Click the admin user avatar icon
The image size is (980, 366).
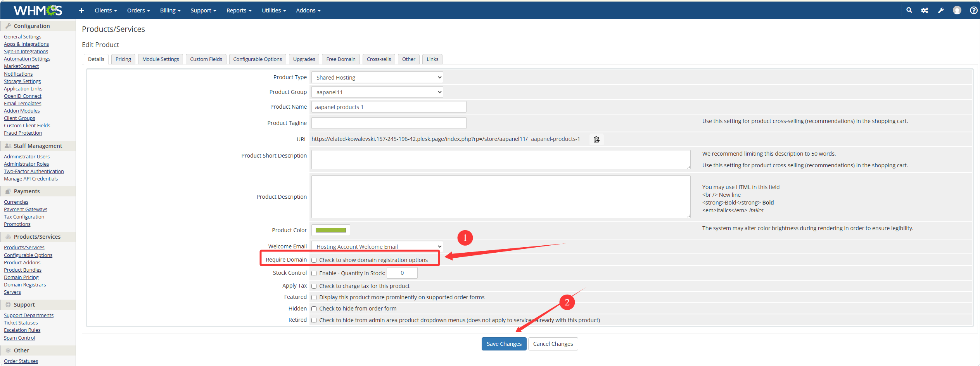point(957,10)
